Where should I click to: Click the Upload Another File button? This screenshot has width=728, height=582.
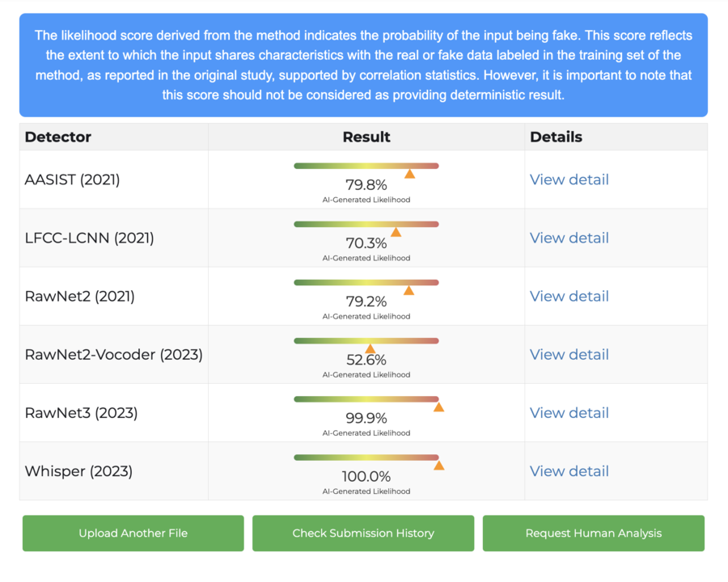coord(133,533)
